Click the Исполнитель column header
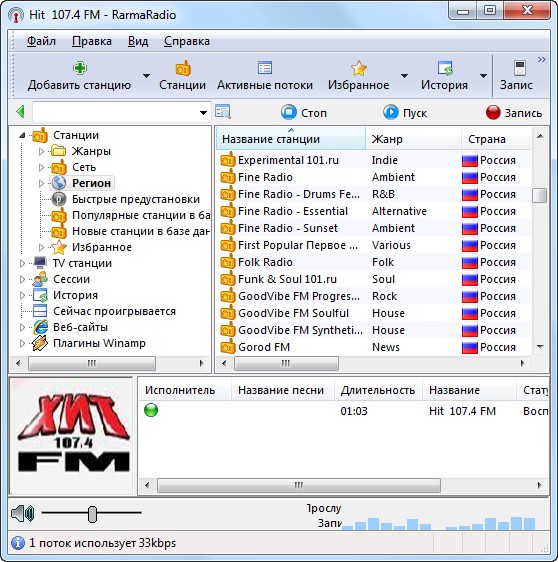Viewport: 558px width, 562px height. coord(185,390)
